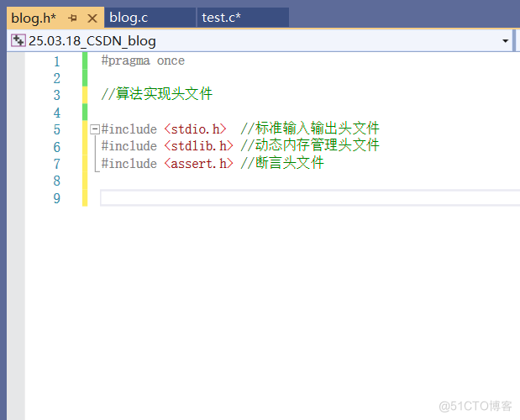Switch to the blog.c tab
The image size is (520, 420).
150,18
